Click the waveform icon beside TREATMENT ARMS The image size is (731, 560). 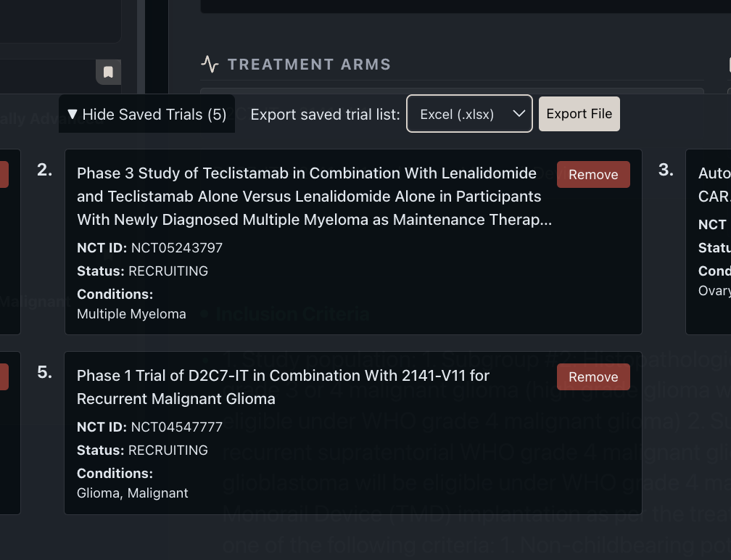click(x=209, y=63)
